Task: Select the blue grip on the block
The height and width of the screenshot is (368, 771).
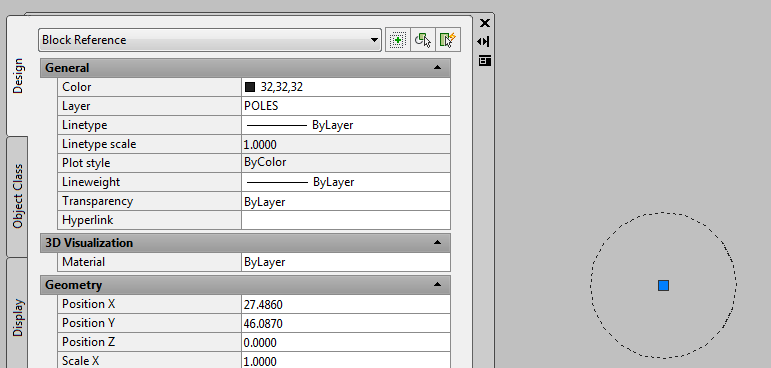Action: tap(663, 285)
